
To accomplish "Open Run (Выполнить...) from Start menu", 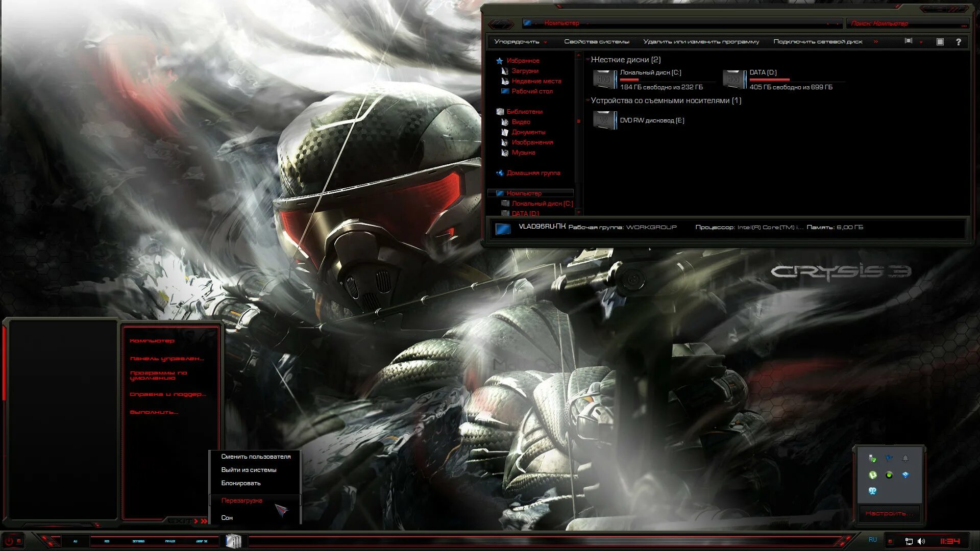I will pos(154,412).
